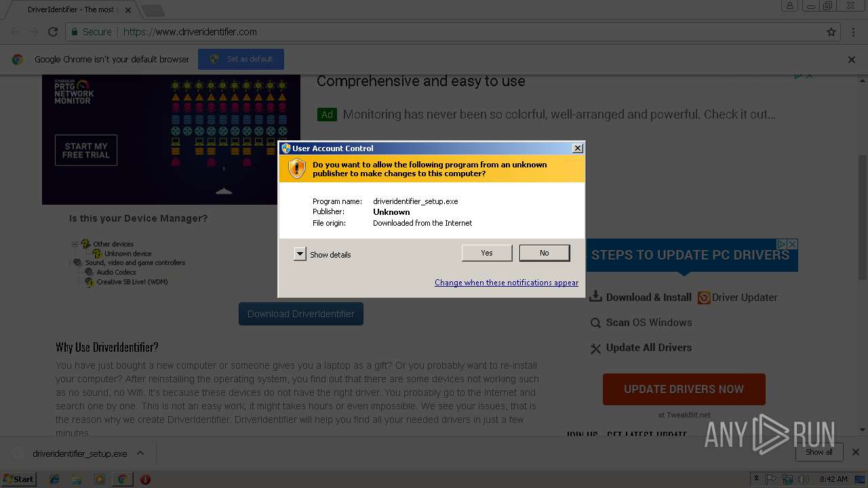Image resolution: width=868 pixels, height=488 pixels.
Task: Select Audio Codecs tree entry
Action: 116,272
